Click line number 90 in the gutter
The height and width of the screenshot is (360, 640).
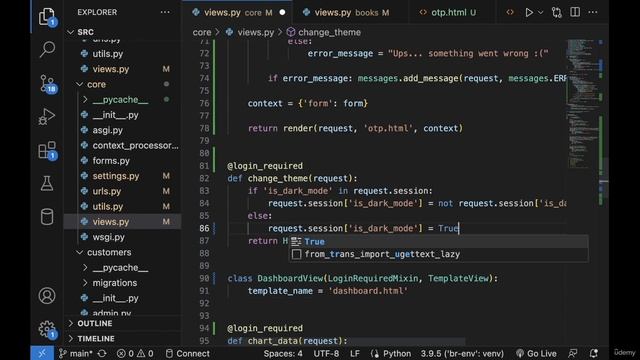(204, 278)
